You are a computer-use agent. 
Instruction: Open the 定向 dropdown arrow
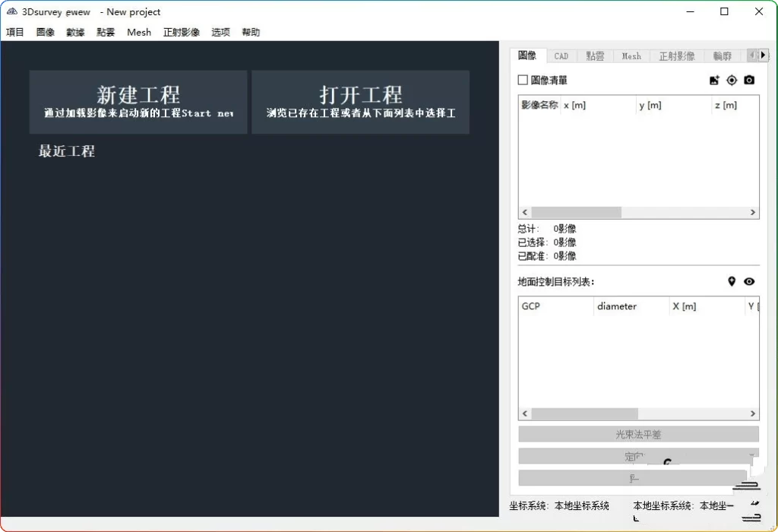pyautogui.click(x=752, y=454)
